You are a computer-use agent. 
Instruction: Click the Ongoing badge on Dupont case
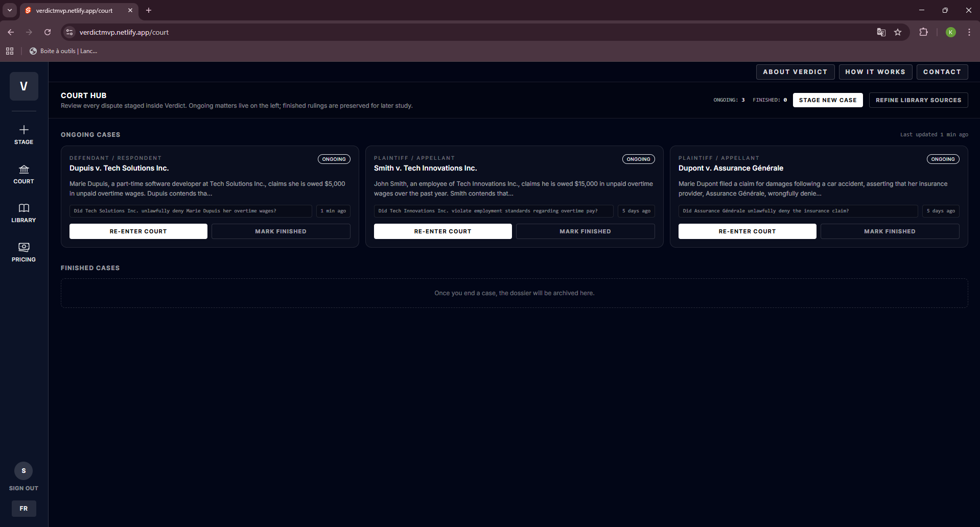tap(943, 159)
